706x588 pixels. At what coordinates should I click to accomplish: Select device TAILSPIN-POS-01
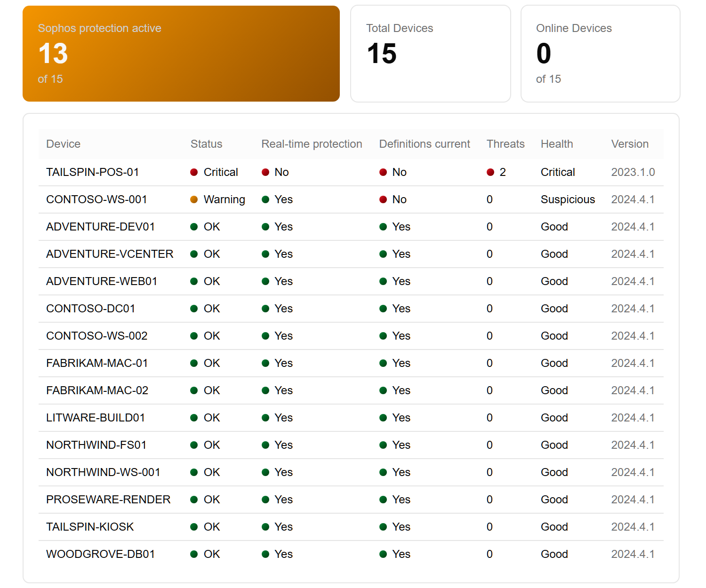(x=93, y=172)
